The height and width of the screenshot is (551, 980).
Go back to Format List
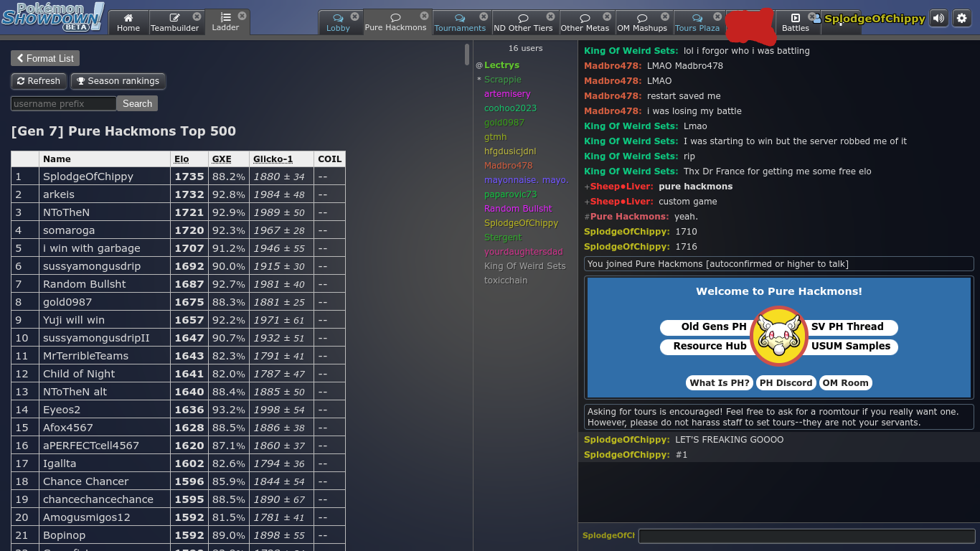[45, 58]
